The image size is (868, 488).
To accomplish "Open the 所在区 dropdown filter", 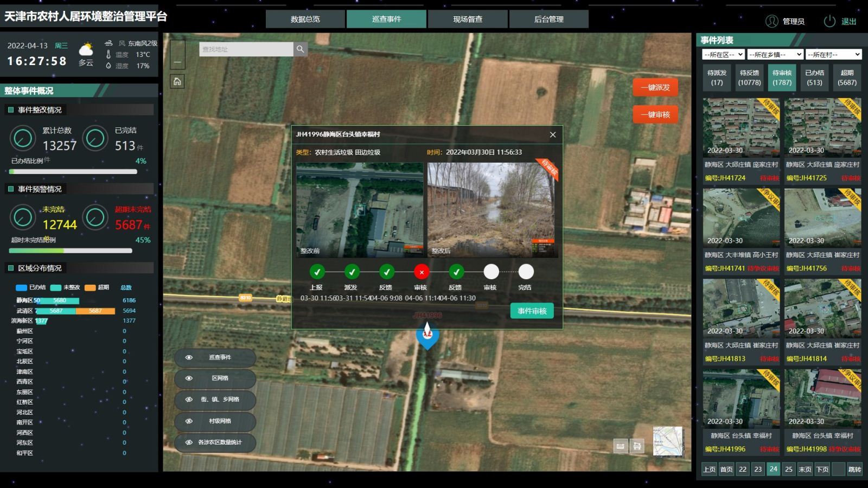I will [723, 54].
